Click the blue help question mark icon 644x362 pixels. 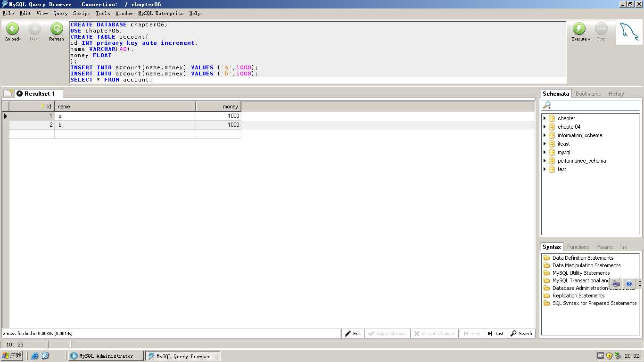click(629, 284)
